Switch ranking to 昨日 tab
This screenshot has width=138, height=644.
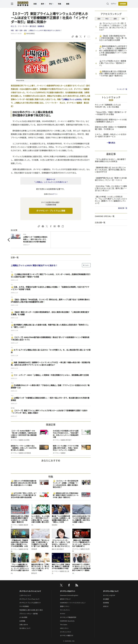coord(107,19)
